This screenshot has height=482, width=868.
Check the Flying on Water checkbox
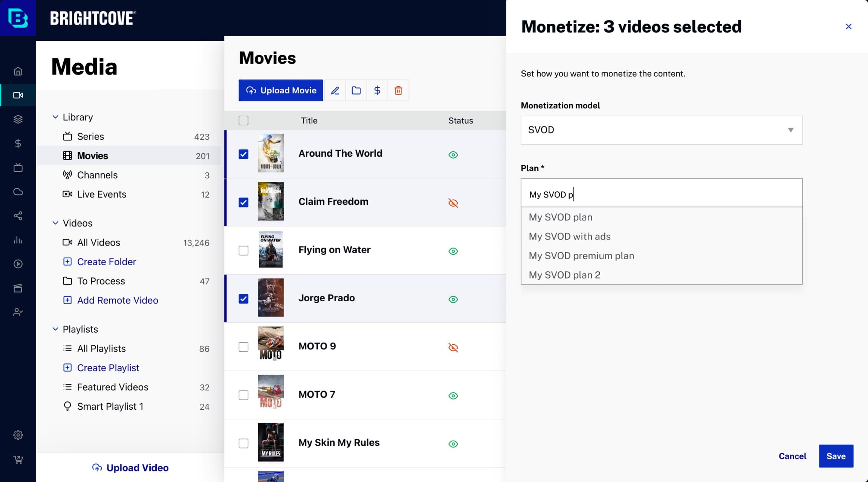(x=243, y=250)
